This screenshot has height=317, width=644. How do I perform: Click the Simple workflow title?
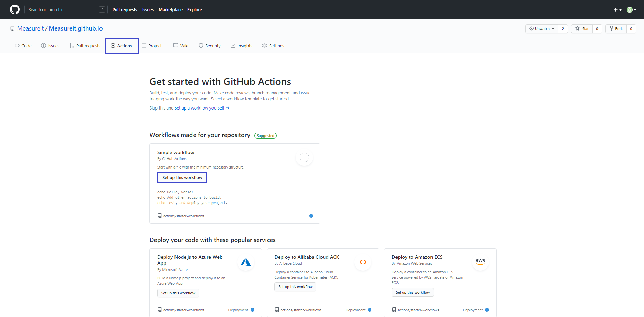coord(176,153)
